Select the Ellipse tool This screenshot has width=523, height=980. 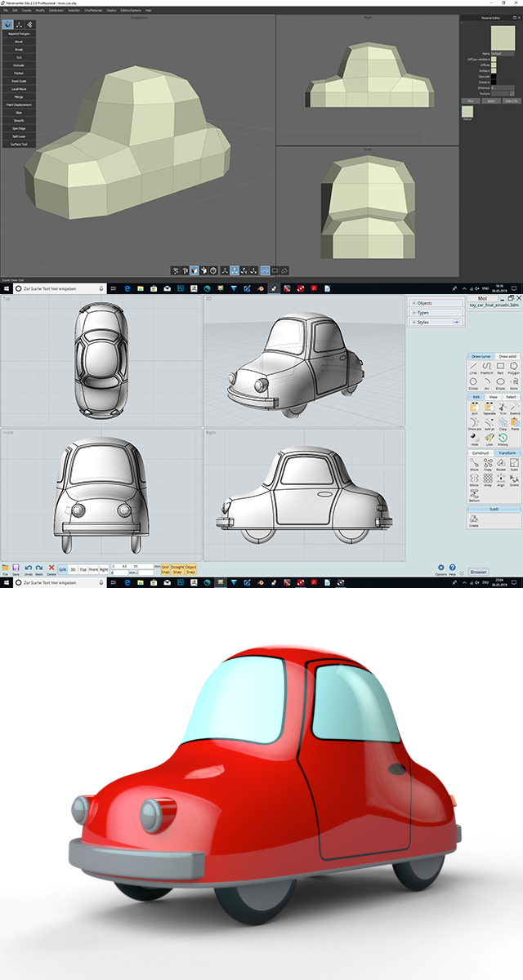point(500,384)
